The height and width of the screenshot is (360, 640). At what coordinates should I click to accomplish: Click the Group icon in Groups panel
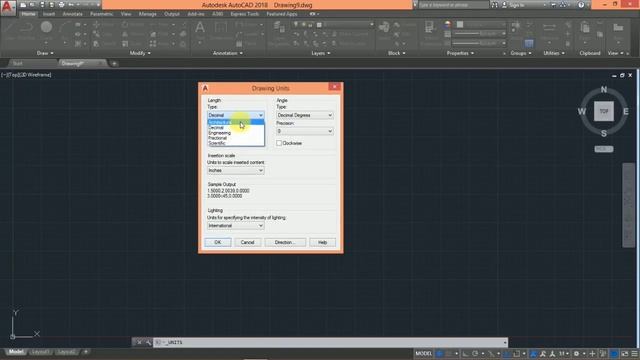[516, 26]
